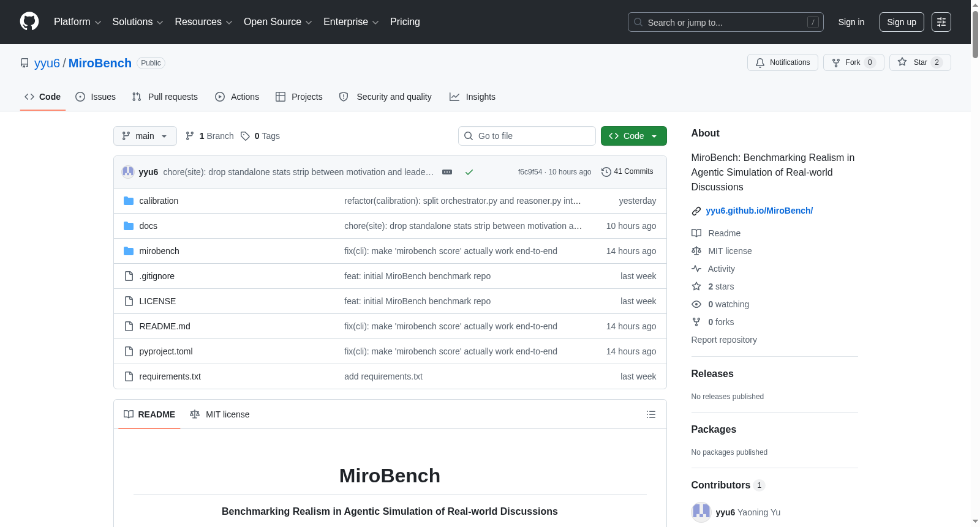The image size is (980, 527).
Task: Click the Sign in link
Action: (851, 22)
